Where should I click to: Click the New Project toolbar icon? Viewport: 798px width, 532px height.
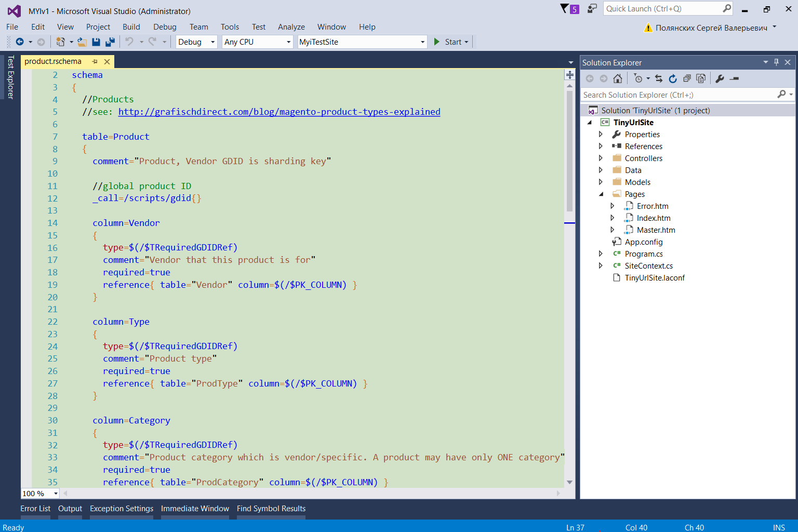click(61, 42)
